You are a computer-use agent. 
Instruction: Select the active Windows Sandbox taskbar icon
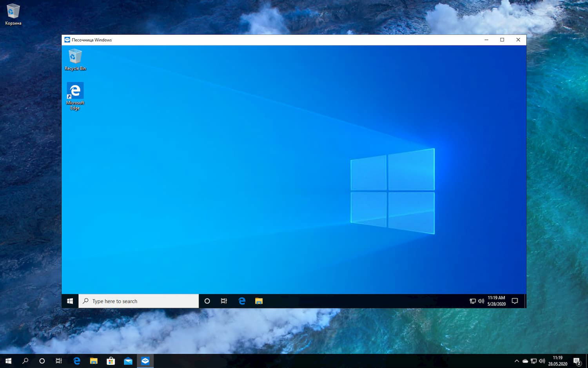(x=145, y=361)
